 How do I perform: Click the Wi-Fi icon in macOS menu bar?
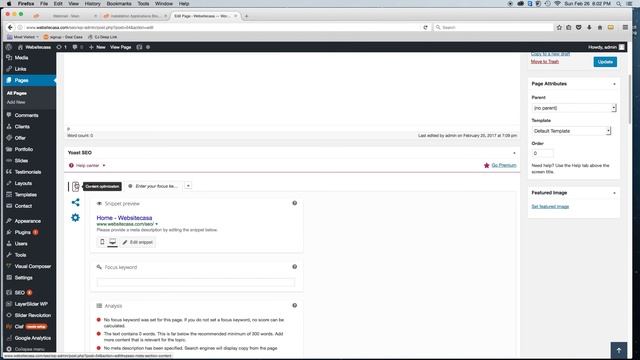(x=558, y=4)
